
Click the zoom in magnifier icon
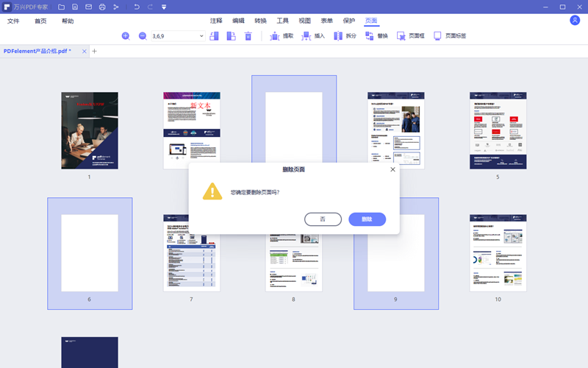tap(126, 35)
